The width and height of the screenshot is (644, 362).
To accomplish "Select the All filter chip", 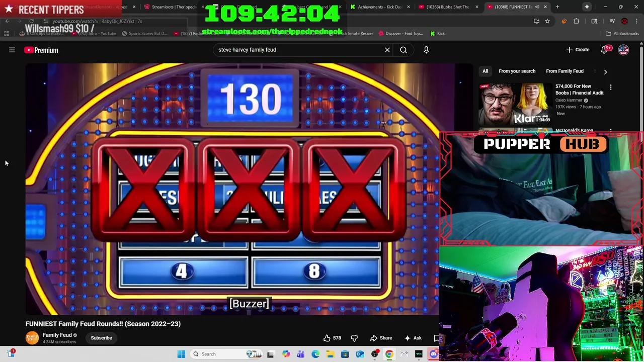I will pyautogui.click(x=485, y=71).
